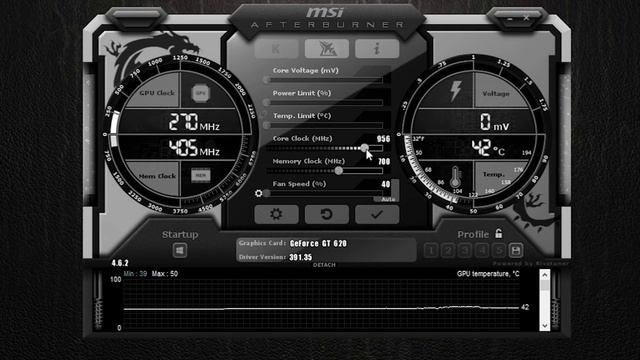Image resolution: width=640 pixels, height=360 pixels.
Task: Click the driver version 391.35 text
Action: tap(300, 257)
